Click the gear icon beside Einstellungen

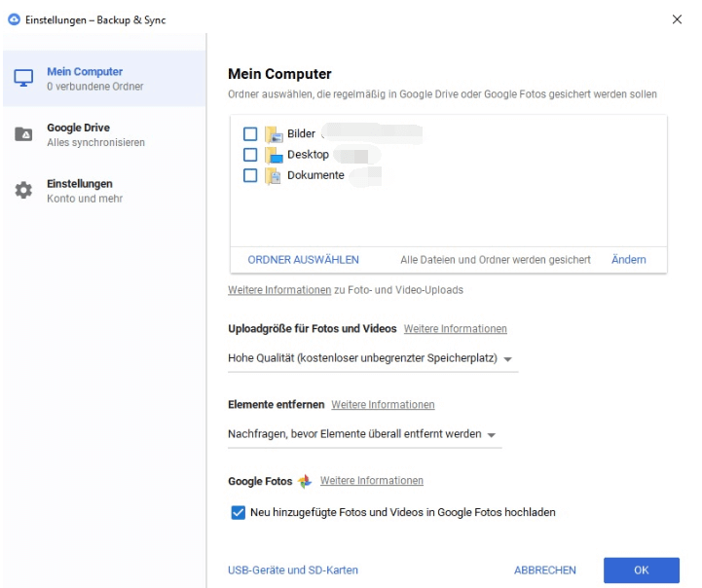coord(23,190)
